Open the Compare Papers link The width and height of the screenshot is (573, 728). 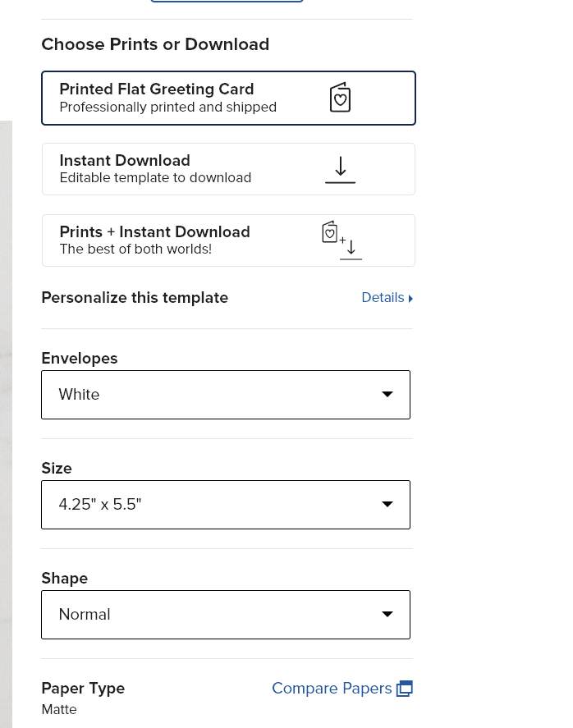(x=342, y=688)
